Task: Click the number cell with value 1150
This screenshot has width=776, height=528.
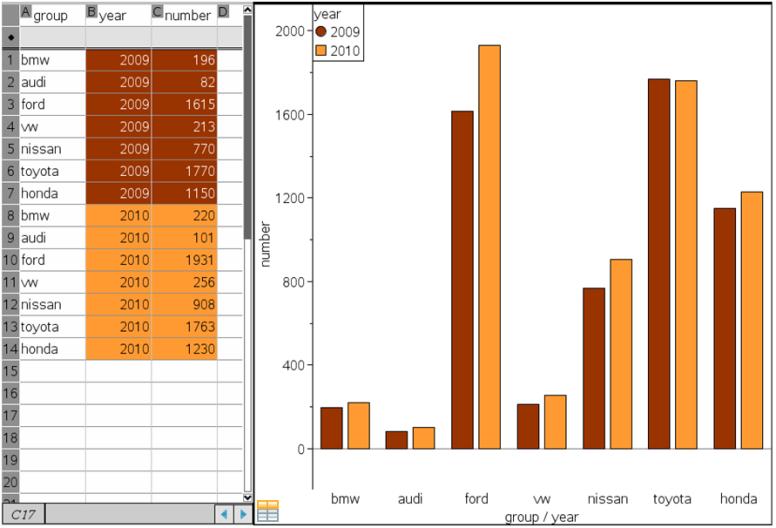Action: [x=184, y=193]
